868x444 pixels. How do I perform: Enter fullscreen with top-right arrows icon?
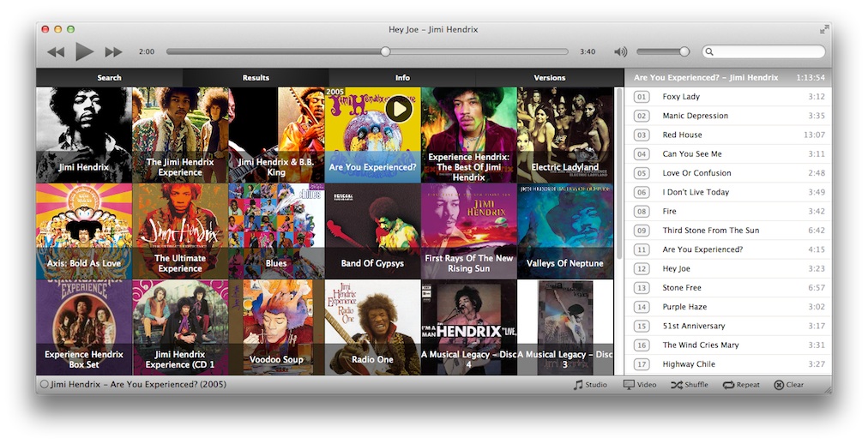click(824, 29)
